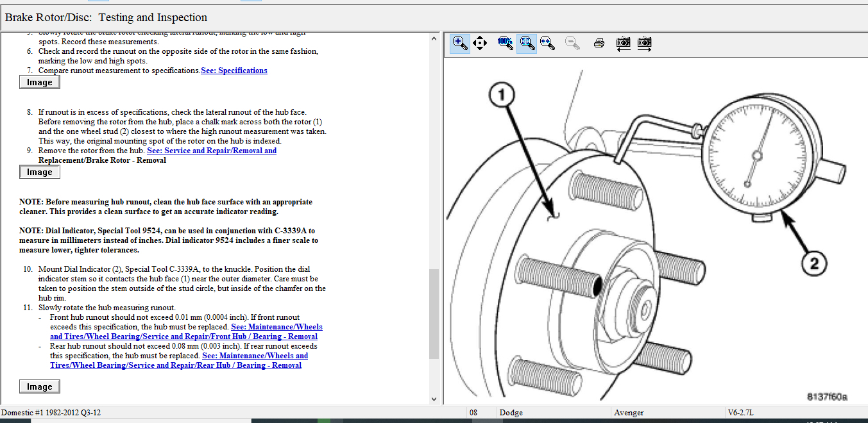868x423 pixels.
Task: Click the Image button below step 7
Action: point(40,83)
